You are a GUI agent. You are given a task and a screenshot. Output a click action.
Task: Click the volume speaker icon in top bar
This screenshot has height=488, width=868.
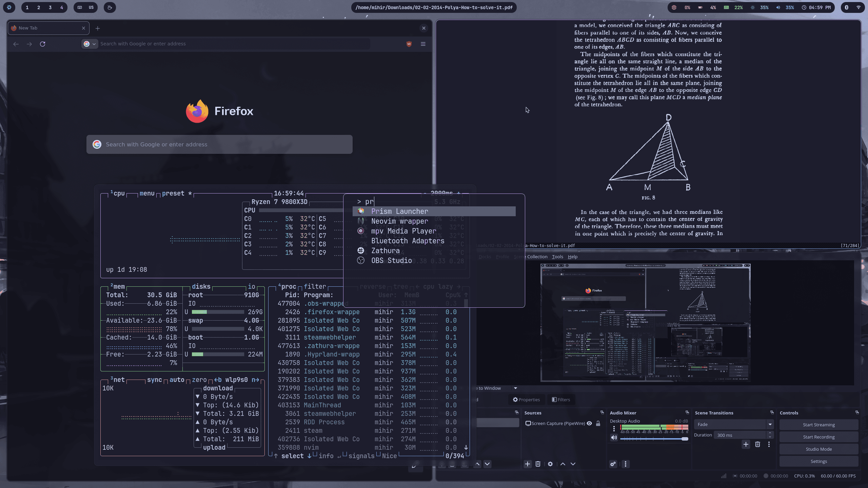click(x=778, y=7)
